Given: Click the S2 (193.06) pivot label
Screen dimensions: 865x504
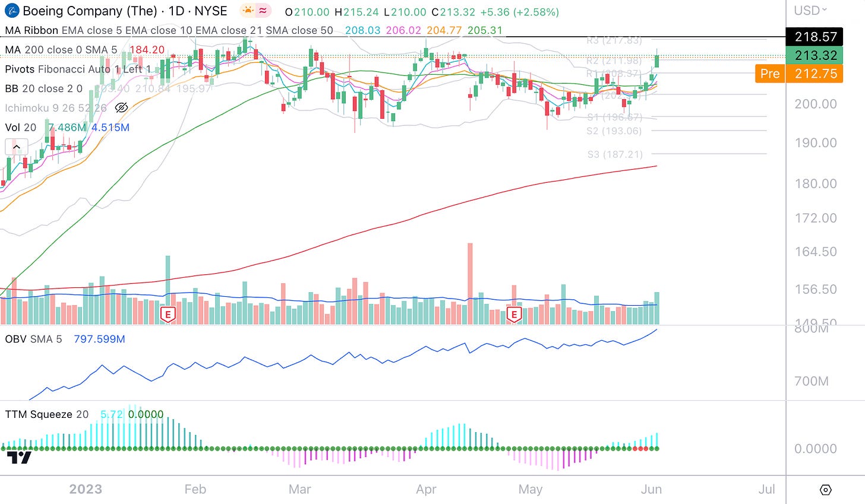Looking at the screenshot, I should coord(614,131).
